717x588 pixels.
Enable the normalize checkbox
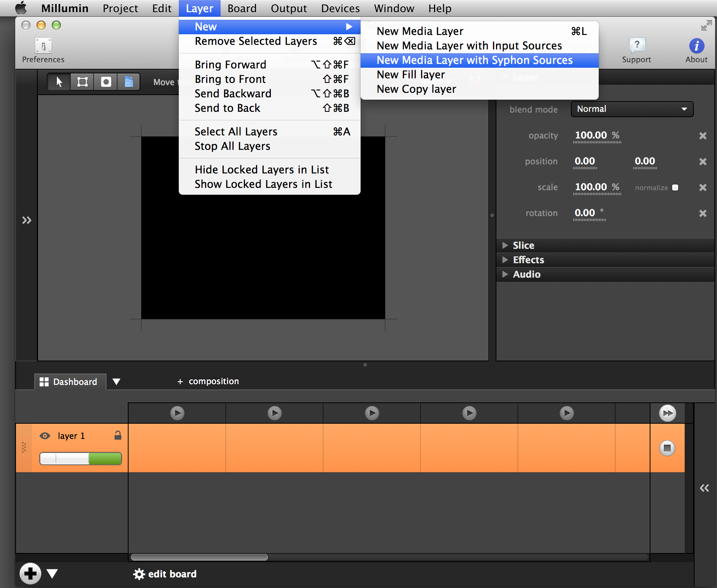[675, 188]
